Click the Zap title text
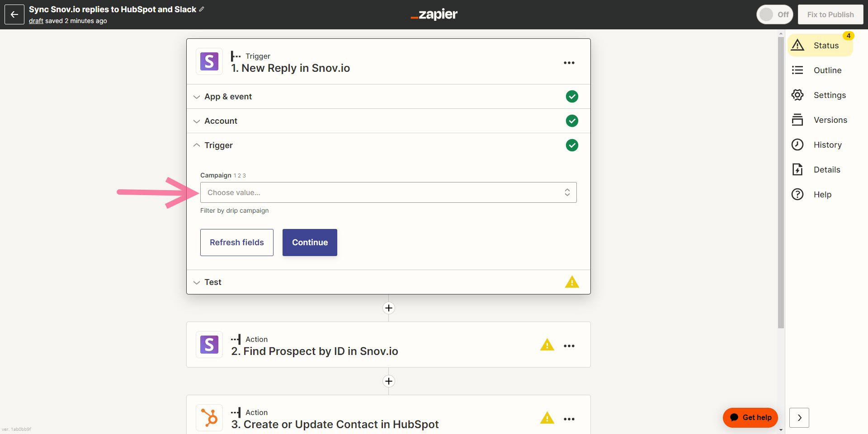 [113, 9]
